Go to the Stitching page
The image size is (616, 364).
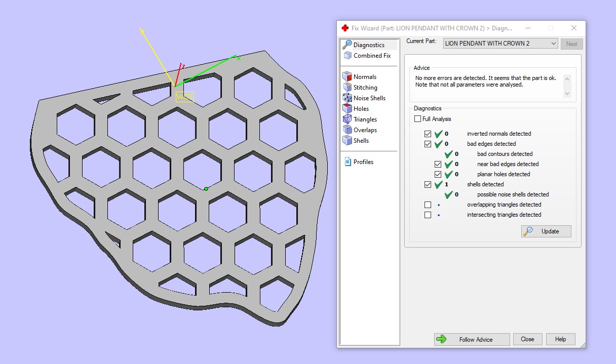pos(365,88)
